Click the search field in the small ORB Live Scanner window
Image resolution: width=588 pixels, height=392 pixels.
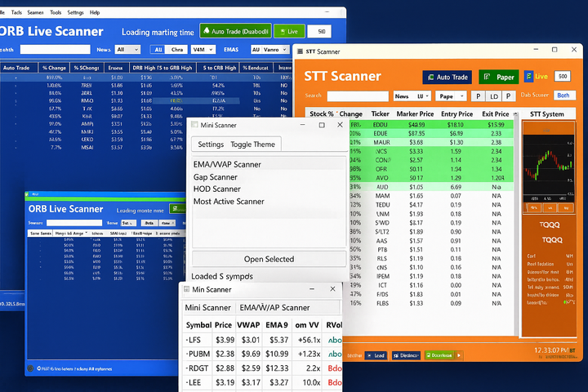coord(73,223)
